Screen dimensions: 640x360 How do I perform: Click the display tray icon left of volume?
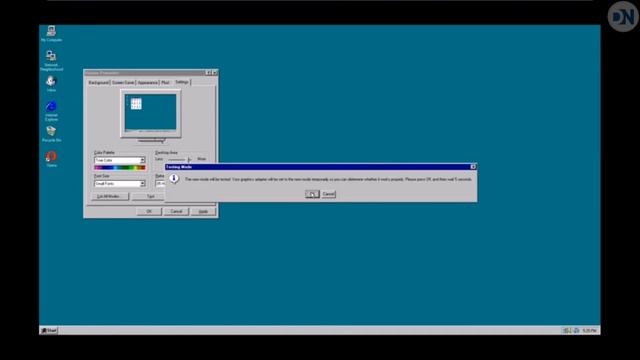click(567, 330)
